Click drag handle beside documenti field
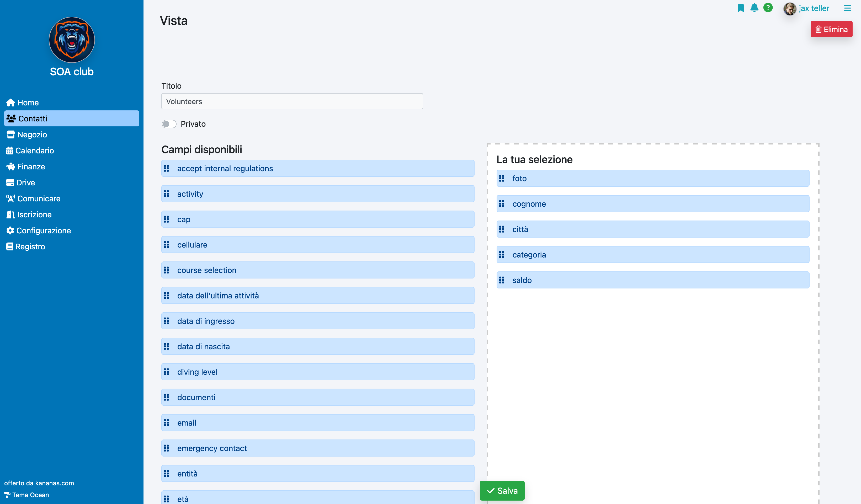This screenshot has height=504, width=861. tap(166, 397)
